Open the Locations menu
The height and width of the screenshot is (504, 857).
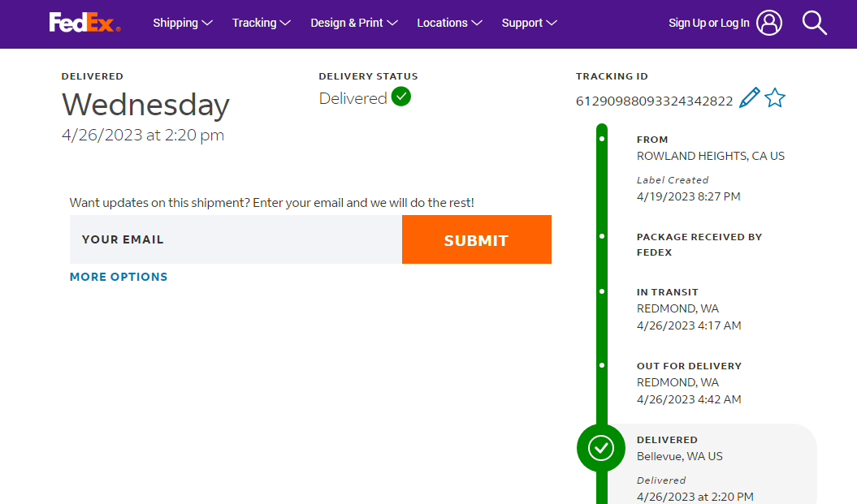tap(449, 23)
